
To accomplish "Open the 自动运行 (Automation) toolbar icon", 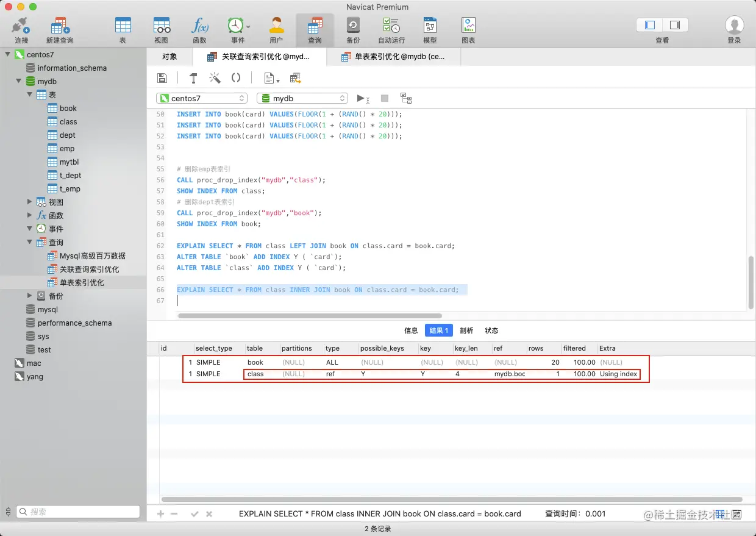I will click(x=391, y=26).
